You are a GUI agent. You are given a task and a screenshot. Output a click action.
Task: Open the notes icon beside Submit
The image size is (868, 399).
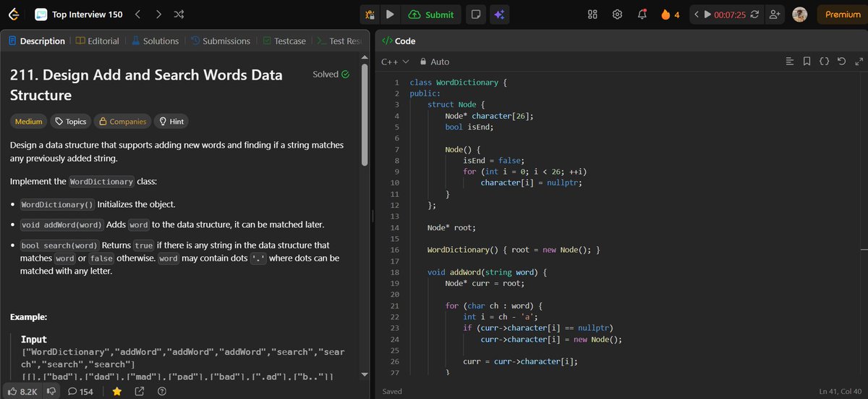pyautogui.click(x=475, y=14)
